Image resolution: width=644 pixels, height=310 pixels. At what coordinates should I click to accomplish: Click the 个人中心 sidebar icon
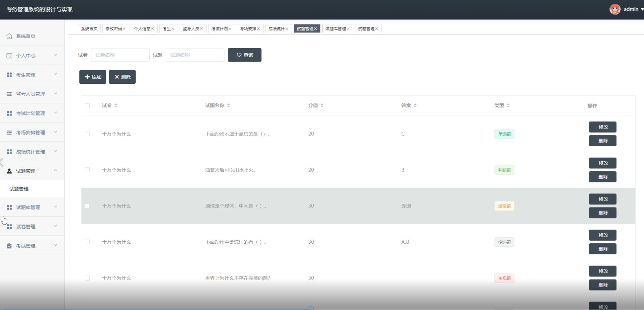(9, 55)
